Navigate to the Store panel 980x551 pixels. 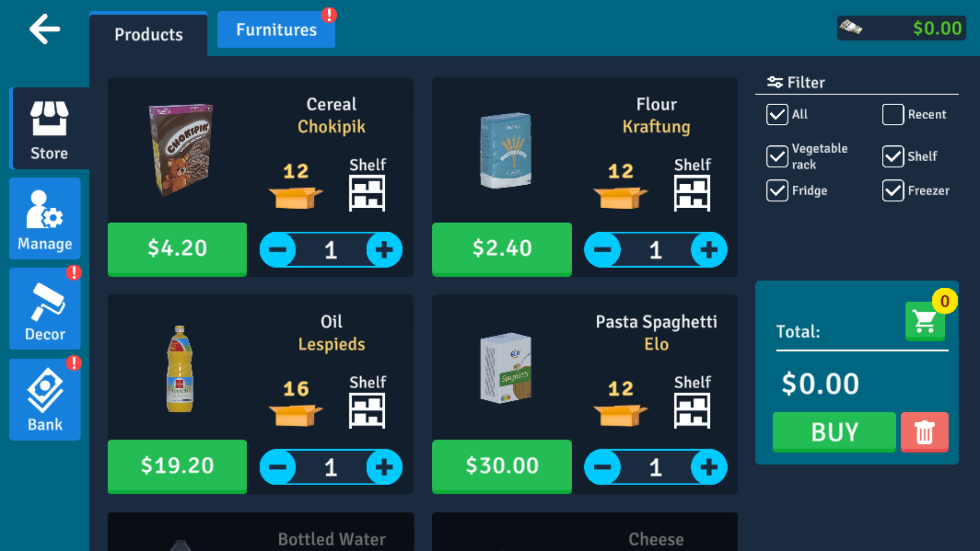click(48, 130)
